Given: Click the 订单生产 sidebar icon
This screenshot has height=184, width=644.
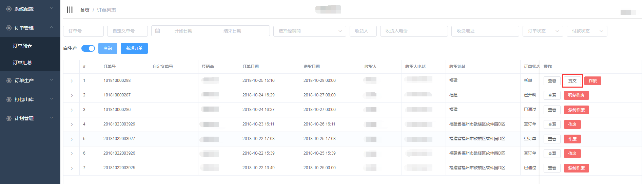Looking at the screenshot, I should coord(9,80).
